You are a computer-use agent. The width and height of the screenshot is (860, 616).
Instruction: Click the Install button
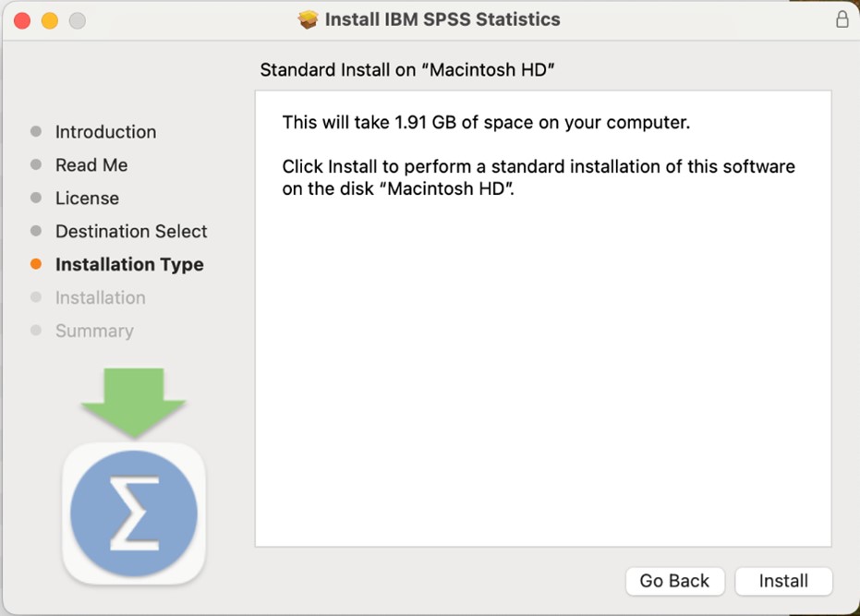click(783, 581)
